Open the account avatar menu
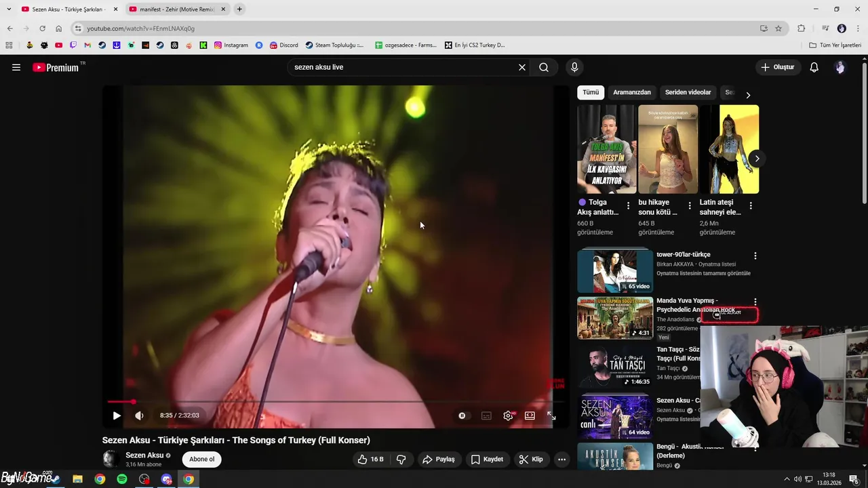 pos(840,67)
